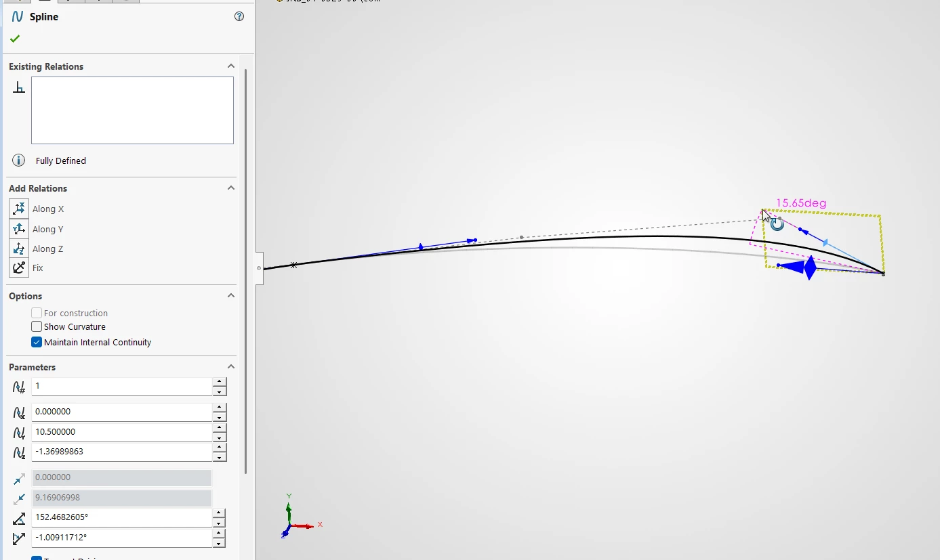The height and width of the screenshot is (560, 940).
Task: Click the property panel vertical scrollbar
Action: tap(245, 271)
